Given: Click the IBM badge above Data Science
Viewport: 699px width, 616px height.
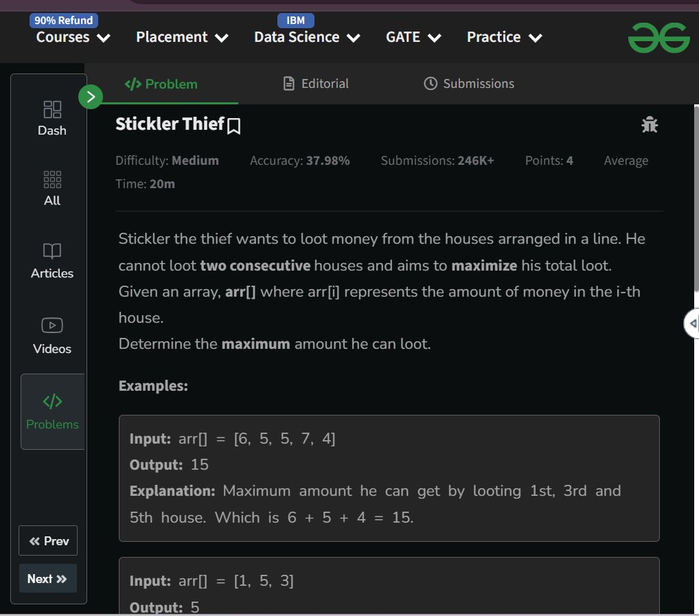Looking at the screenshot, I should (x=295, y=21).
